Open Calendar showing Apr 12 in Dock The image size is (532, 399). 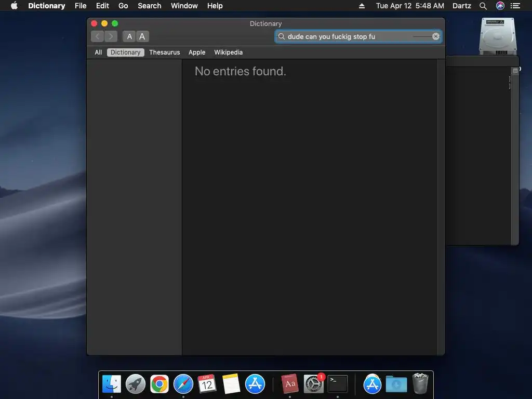207,384
